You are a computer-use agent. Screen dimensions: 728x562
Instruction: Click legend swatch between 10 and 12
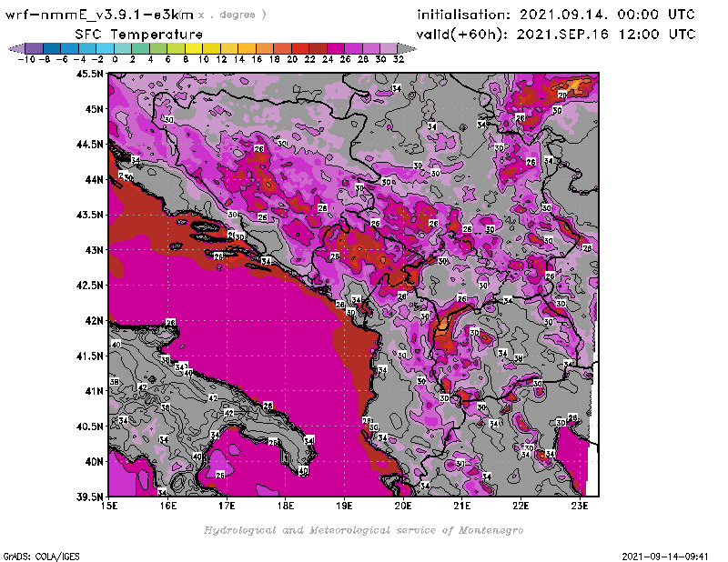coord(211,48)
